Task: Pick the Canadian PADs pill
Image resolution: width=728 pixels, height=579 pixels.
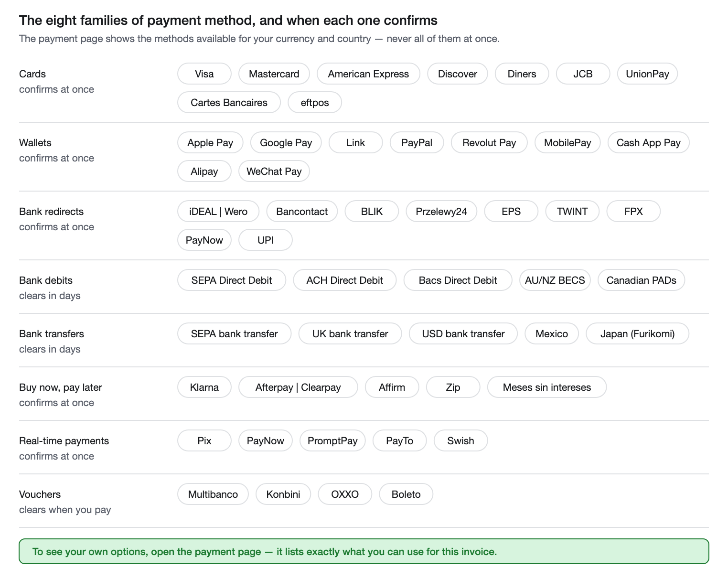Action: (642, 280)
